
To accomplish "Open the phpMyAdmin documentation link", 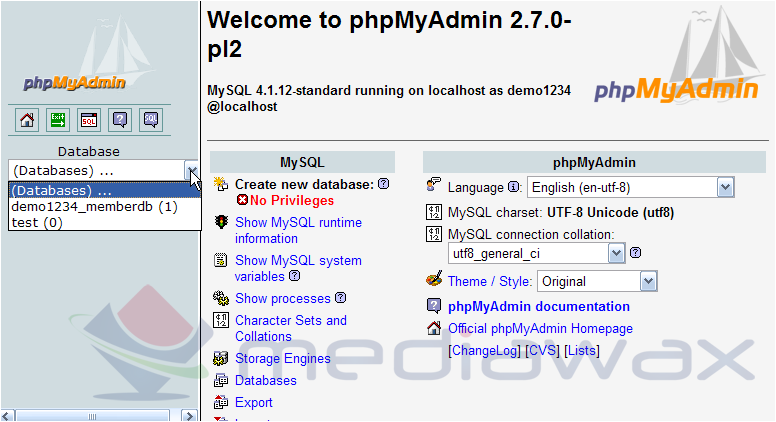I will point(539,306).
